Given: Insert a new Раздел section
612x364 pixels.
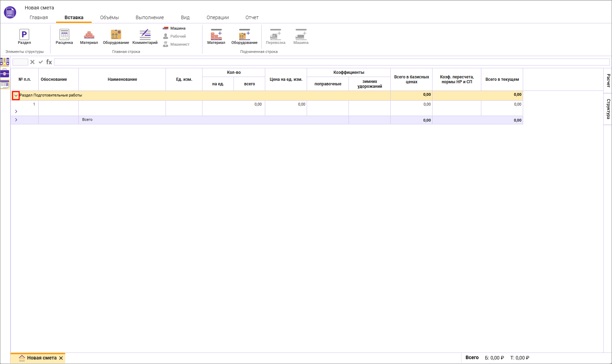Looking at the screenshot, I should [x=24, y=37].
